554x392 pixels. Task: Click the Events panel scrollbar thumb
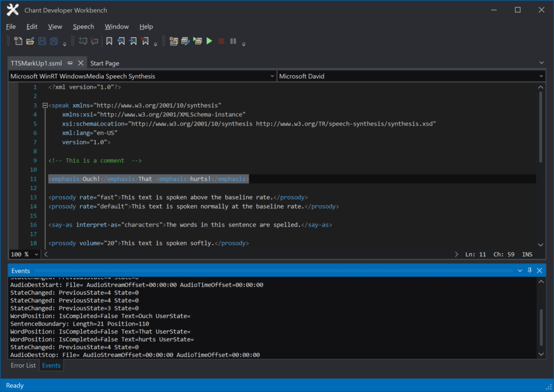click(x=541, y=328)
